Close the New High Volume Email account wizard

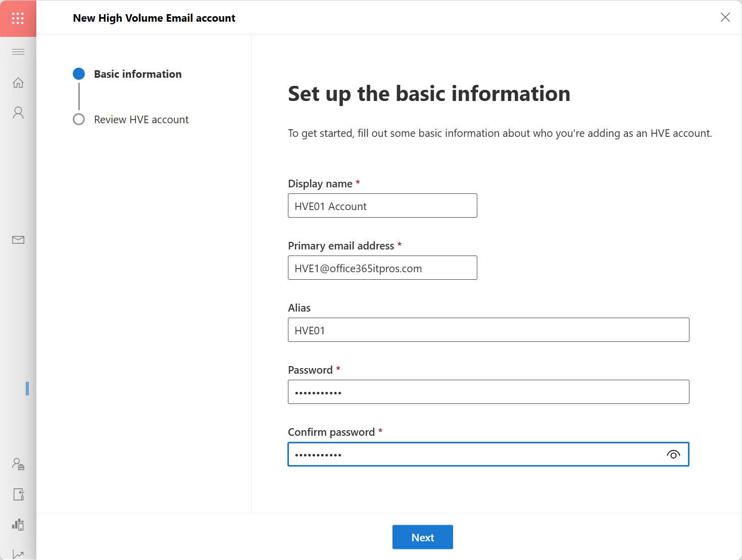725,17
